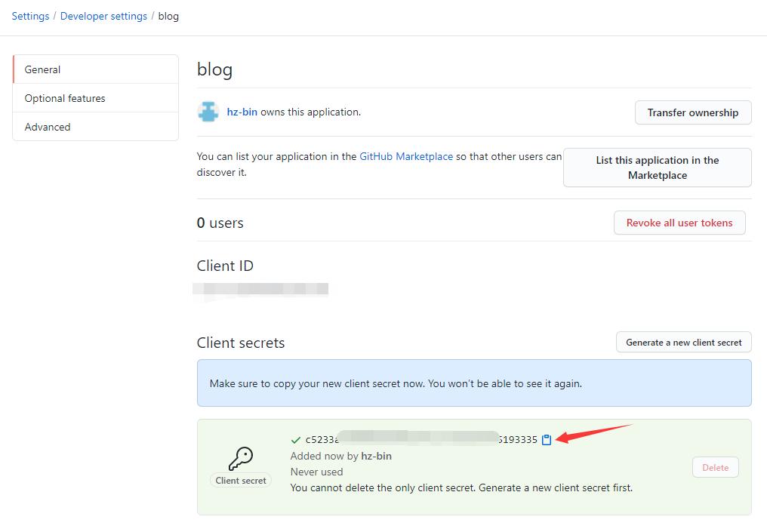Generate a new client secret
Image resolution: width=767 pixels, height=532 pixels.
point(683,342)
